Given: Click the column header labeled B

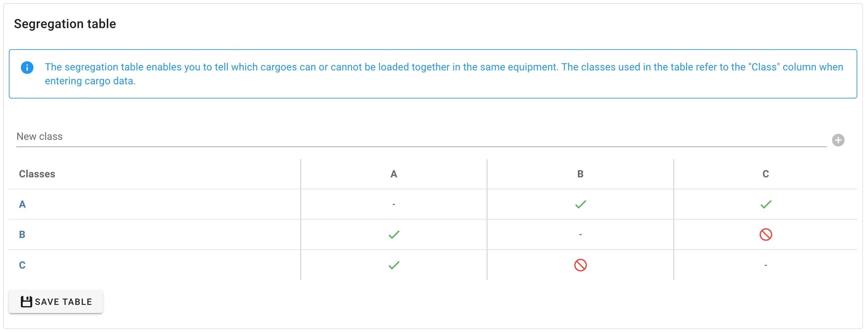Looking at the screenshot, I should pyautogui.click(x=580, y=174).
